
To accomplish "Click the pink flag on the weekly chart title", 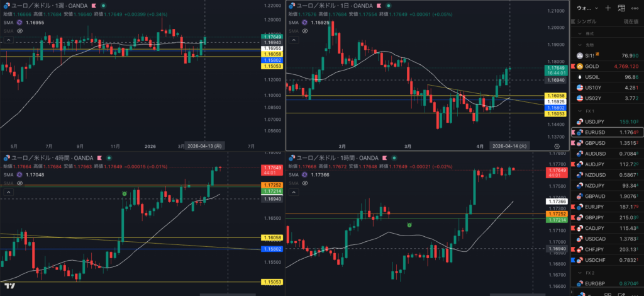I will (x=94, y=6).
